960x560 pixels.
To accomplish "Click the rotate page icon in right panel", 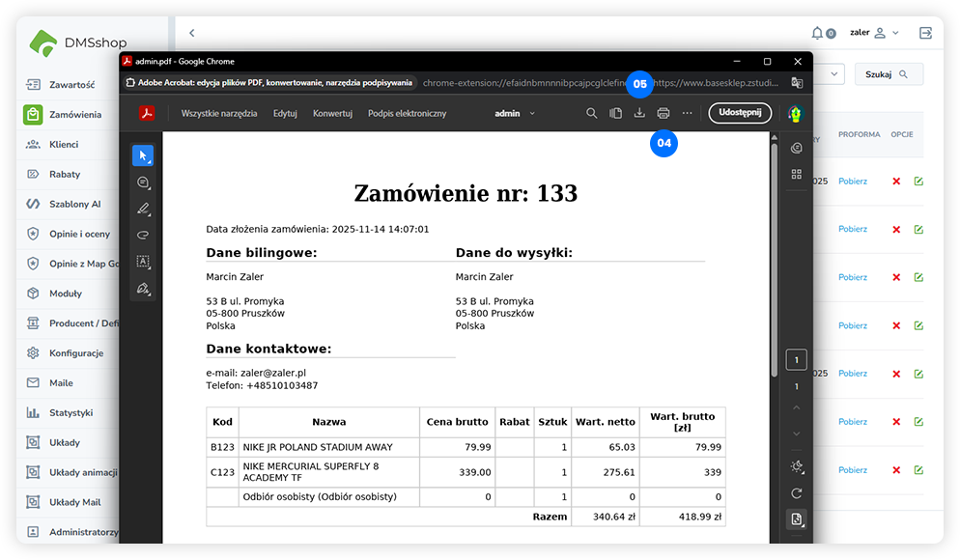I will pyautogui.click(x=797, y=492).
